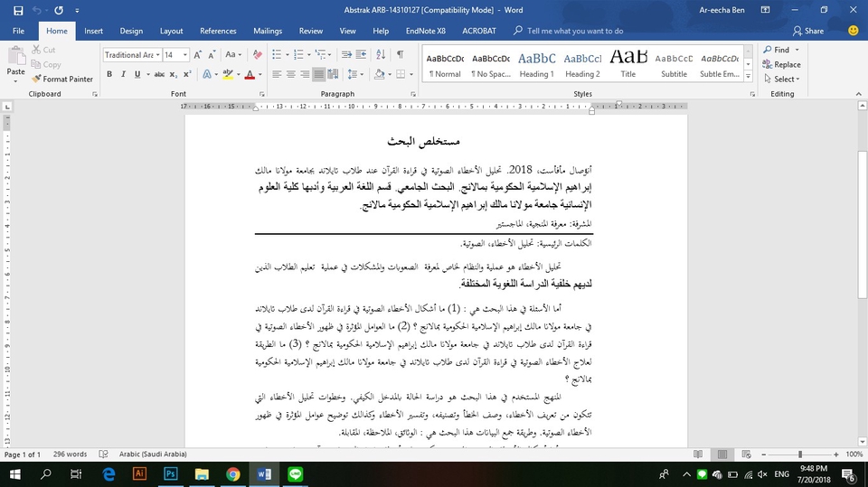868x487 pixels.
Task: Collapse the ribbon
Action: 859,94
